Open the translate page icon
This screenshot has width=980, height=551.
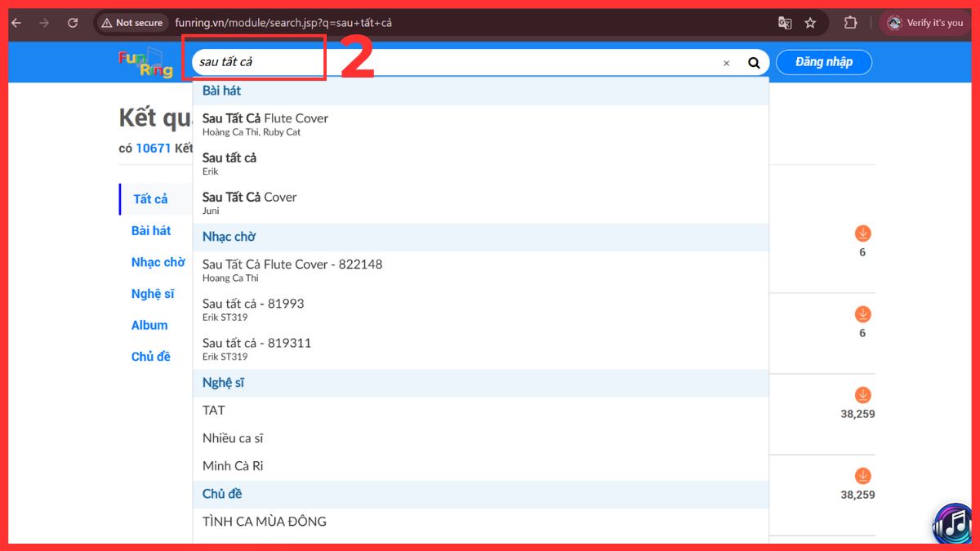(x=785, y=23)
